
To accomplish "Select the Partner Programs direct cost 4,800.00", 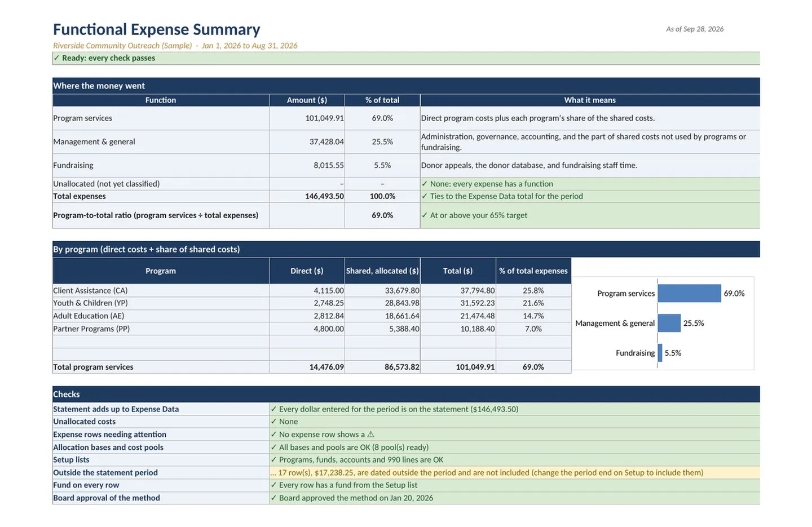I will 328,329.
